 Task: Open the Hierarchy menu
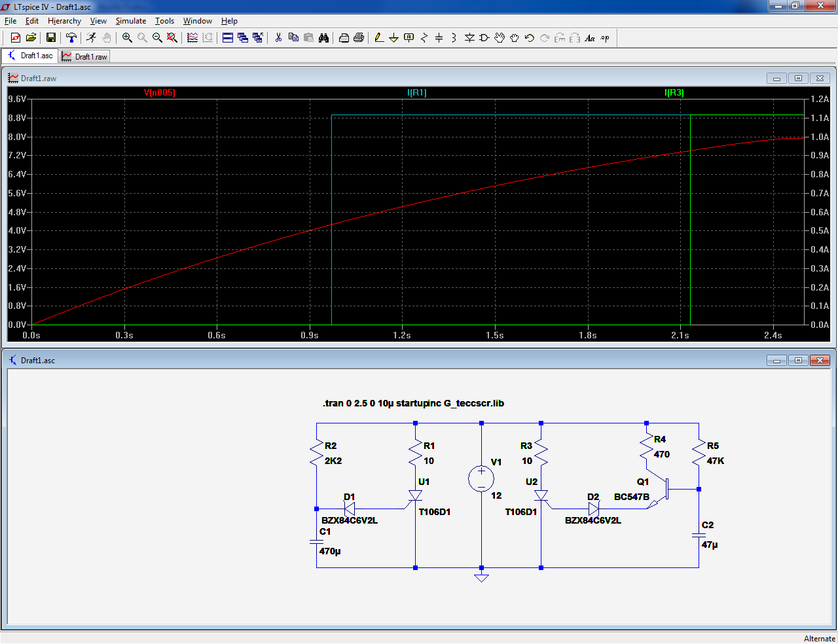(x=64, y=21)
